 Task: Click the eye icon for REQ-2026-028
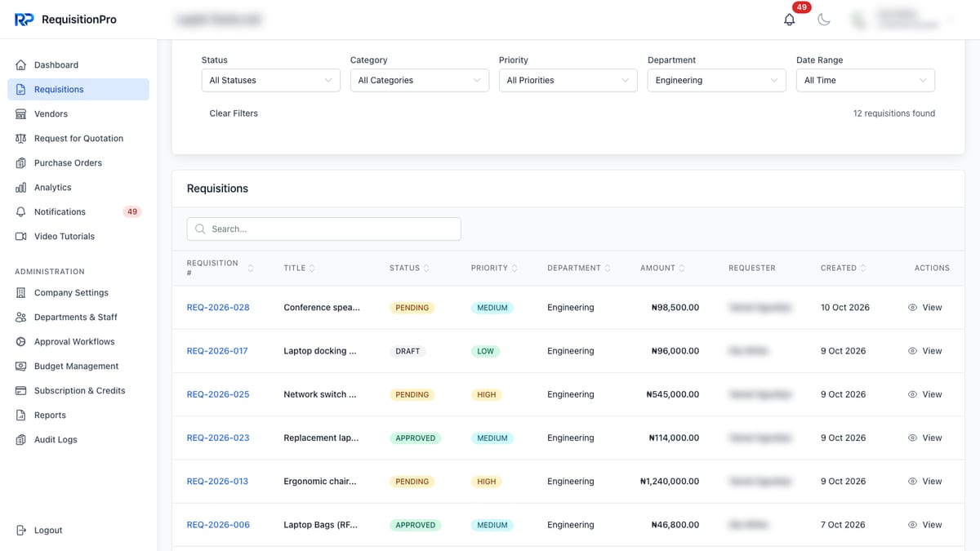click(912, 308)
